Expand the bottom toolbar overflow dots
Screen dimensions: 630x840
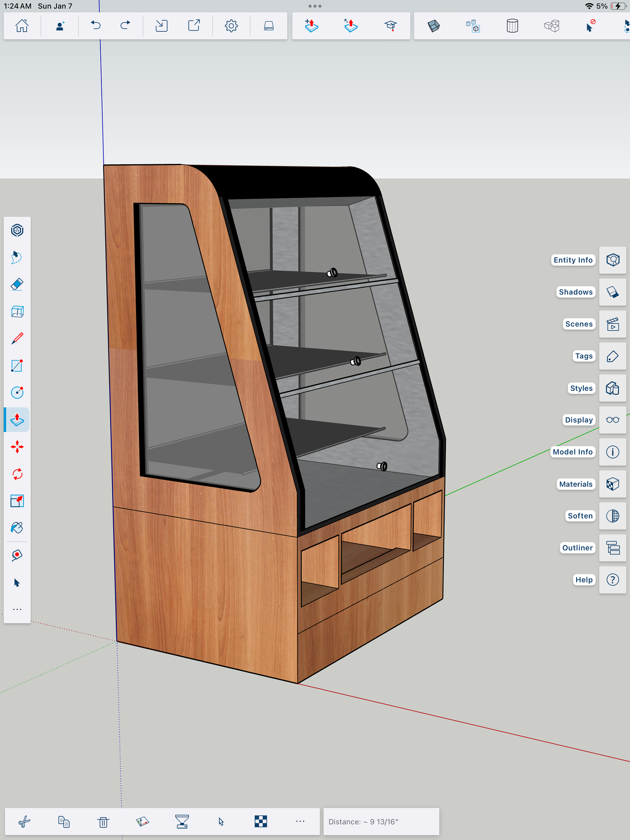300,821
